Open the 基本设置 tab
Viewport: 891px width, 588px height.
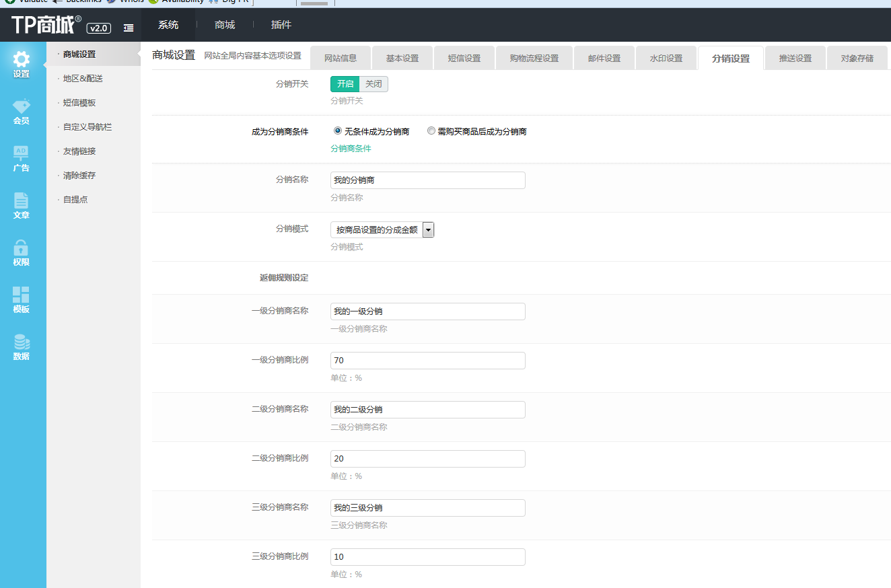[402, 58]
